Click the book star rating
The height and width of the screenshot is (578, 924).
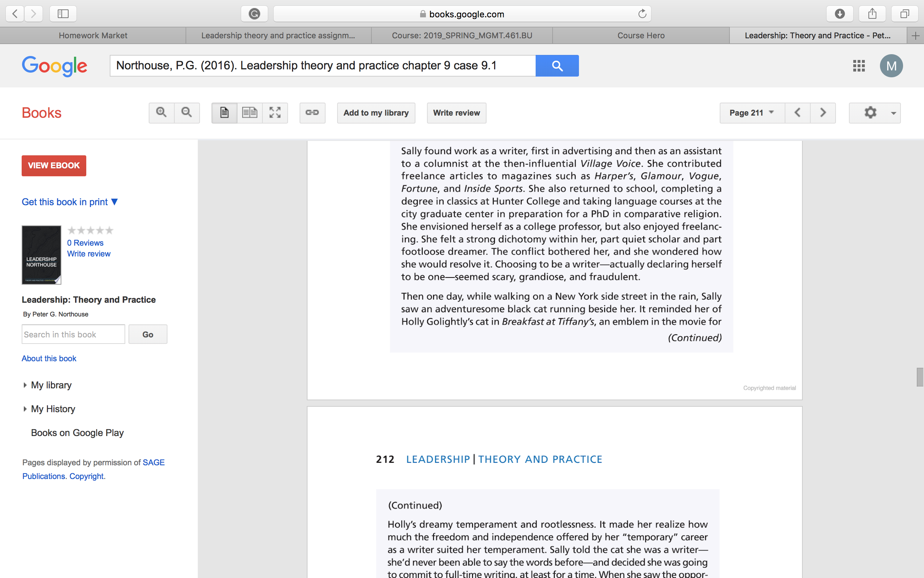(91, 230)
